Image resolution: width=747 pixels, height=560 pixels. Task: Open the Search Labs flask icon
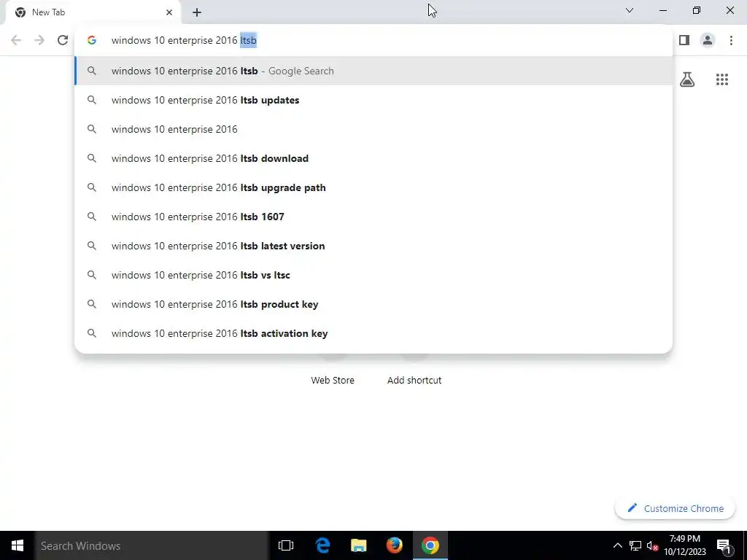pyautogui.click(x=687, y=79)
